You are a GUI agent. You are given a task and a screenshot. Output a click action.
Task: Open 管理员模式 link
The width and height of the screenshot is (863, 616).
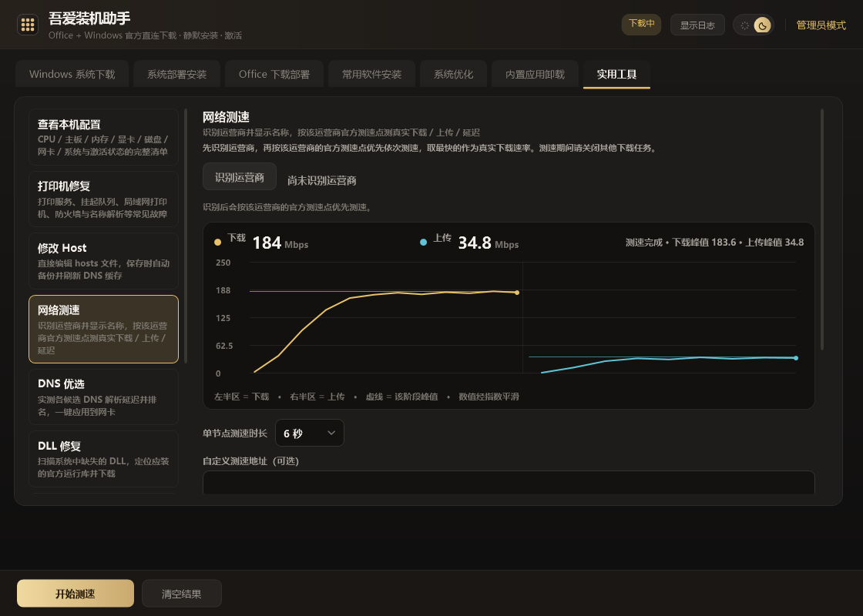click(821, 25)
